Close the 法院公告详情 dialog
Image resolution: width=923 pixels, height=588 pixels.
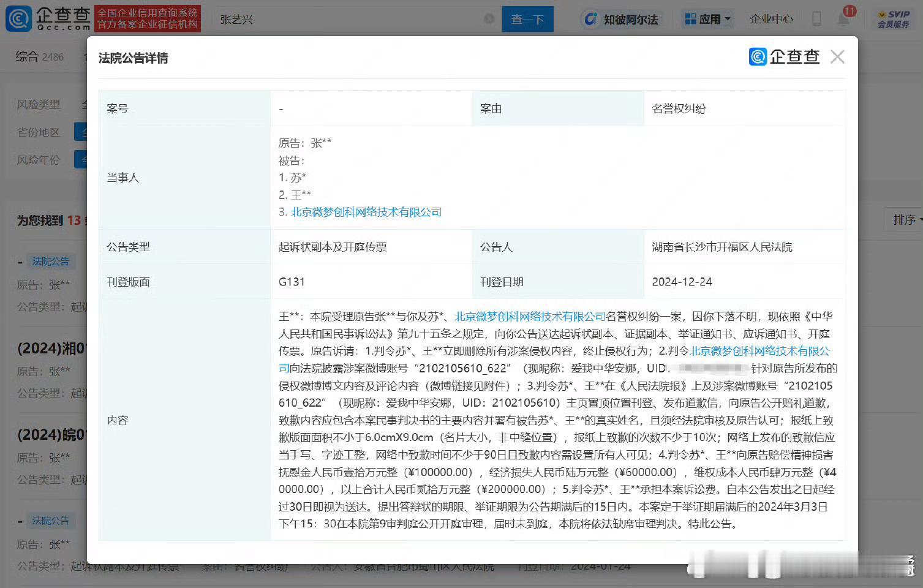click(837, 57)
